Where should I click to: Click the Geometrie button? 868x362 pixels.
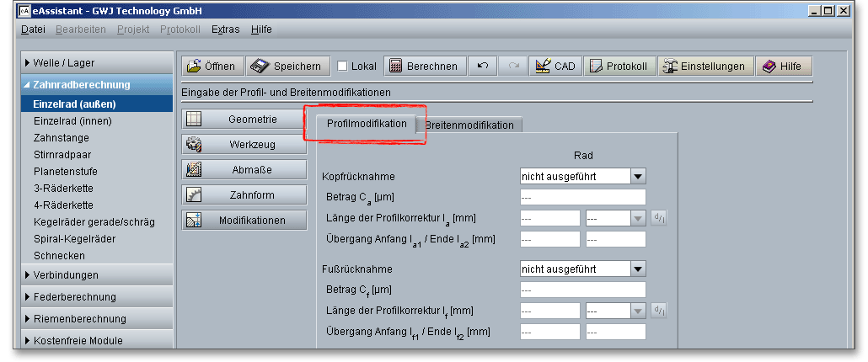point(244,120)
